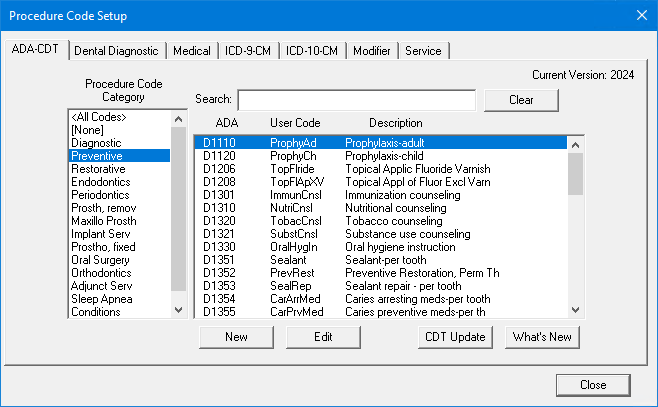The height and width of the screenshot is (407, 658).
Task: Open the Medical tab
Action: coord(191,51)
